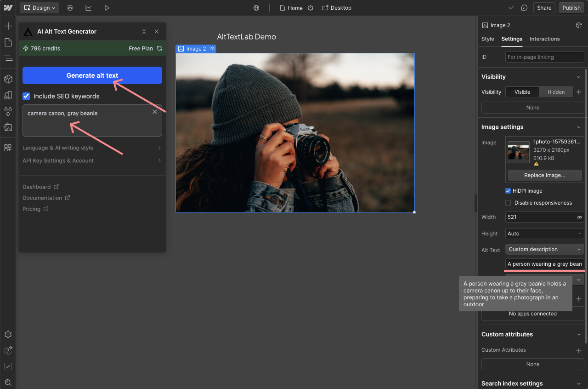The image size is (588, 389).
Task: Open the comments speech bubble icon
Action: [x=524, y=8]
